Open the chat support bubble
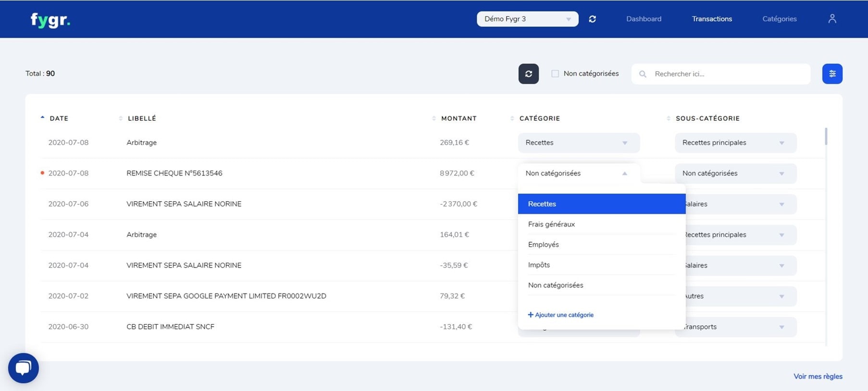Image resolution: width=868 pixels, height=391 pixels. pos(23,368)
